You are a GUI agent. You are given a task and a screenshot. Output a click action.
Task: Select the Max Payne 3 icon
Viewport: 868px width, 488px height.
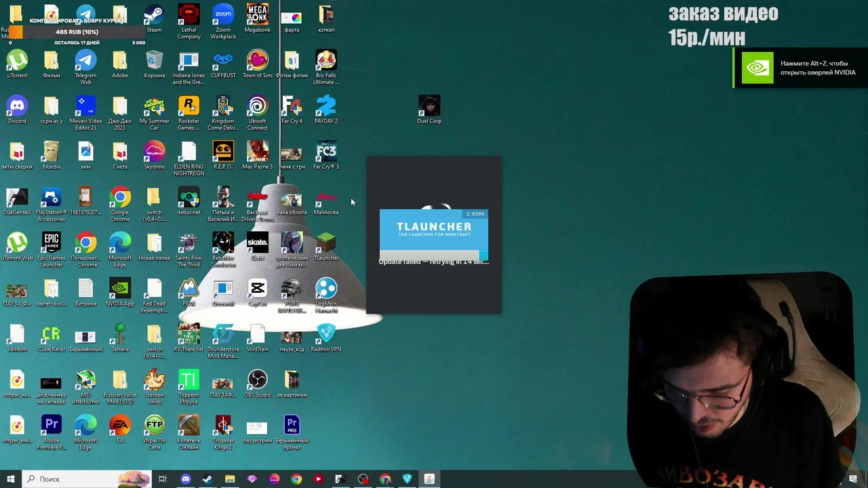257,155
